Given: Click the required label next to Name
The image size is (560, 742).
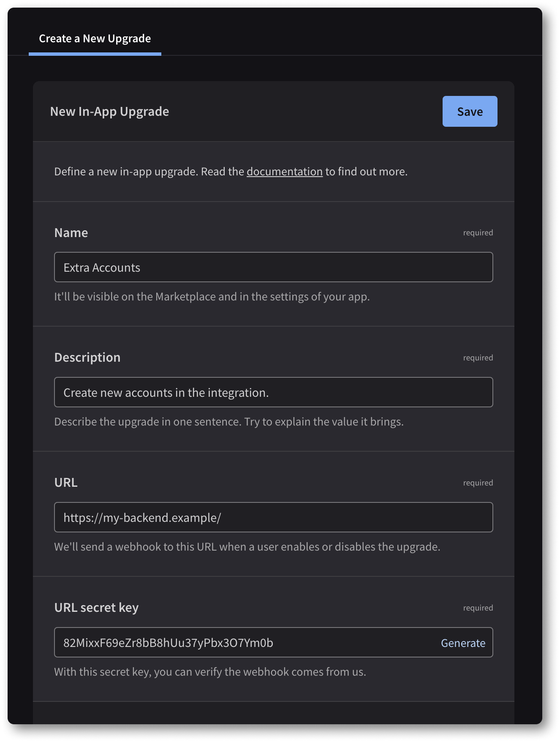Looking at the screenshot, I should tap(478, 232).
